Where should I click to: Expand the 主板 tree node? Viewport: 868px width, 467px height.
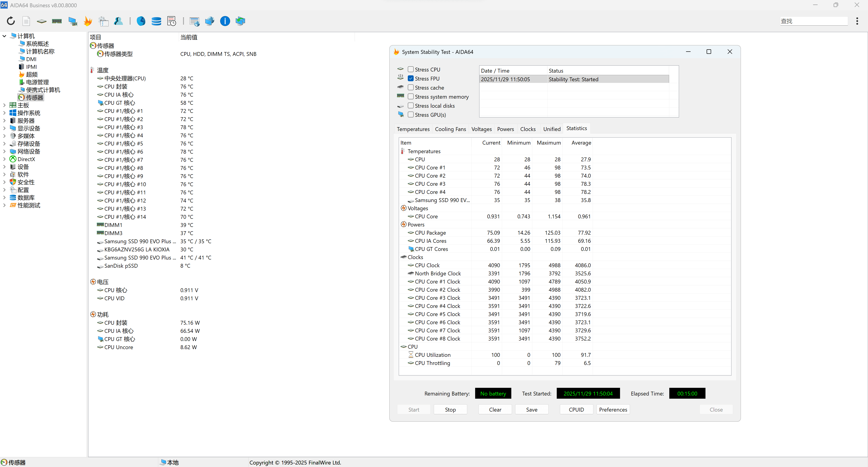pyautogui.click(x=4, y=105)
